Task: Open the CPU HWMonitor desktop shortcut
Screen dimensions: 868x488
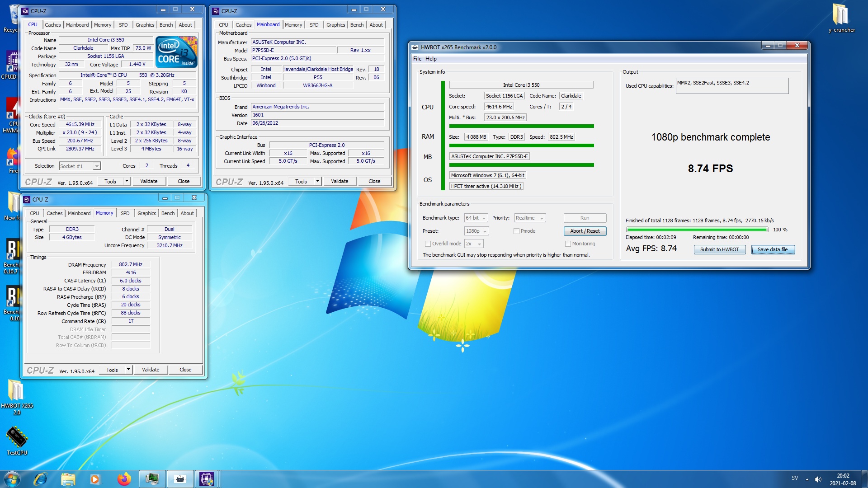Action: [11, 115]
